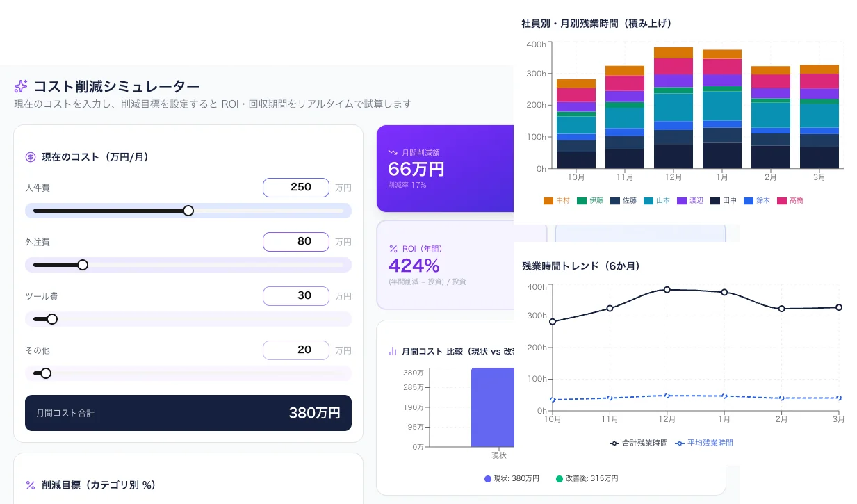This screenshot has width=857, height=504.
Task: Toggle the 平均残業時間 dashed line legend
Action: [704, 443]
